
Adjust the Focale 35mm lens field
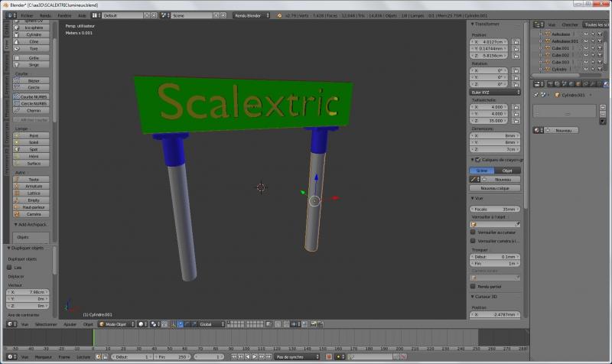(x=496, y=209)
